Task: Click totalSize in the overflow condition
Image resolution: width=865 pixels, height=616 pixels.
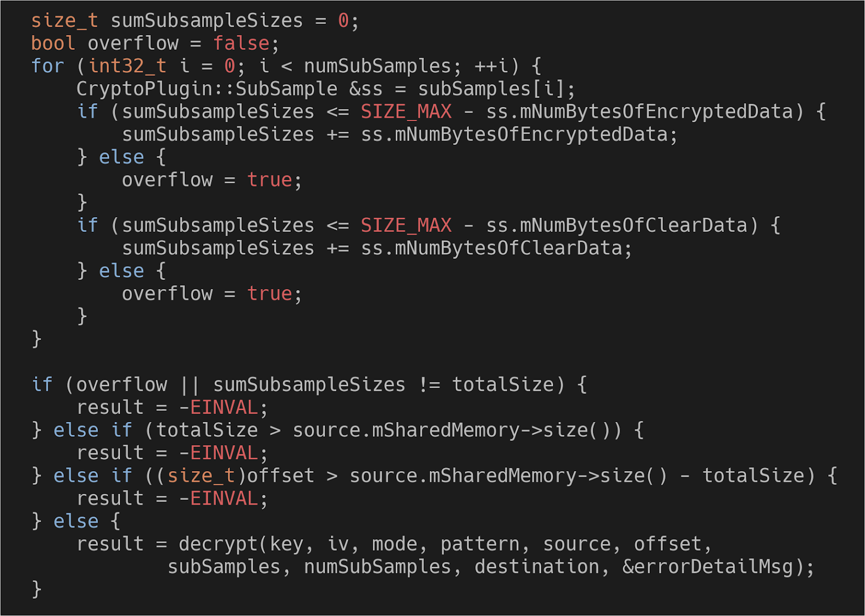Action: [x=503, y=385]
